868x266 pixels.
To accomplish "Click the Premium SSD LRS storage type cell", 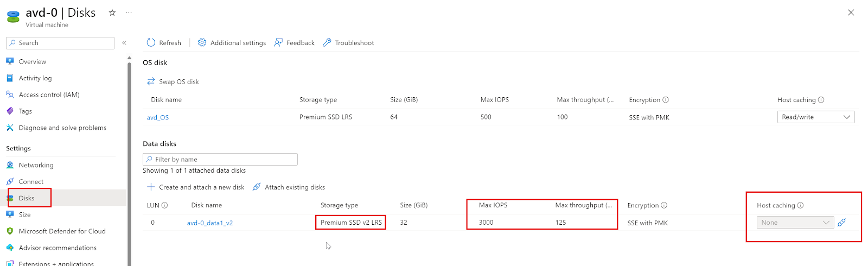I will [x=325, y=117].
